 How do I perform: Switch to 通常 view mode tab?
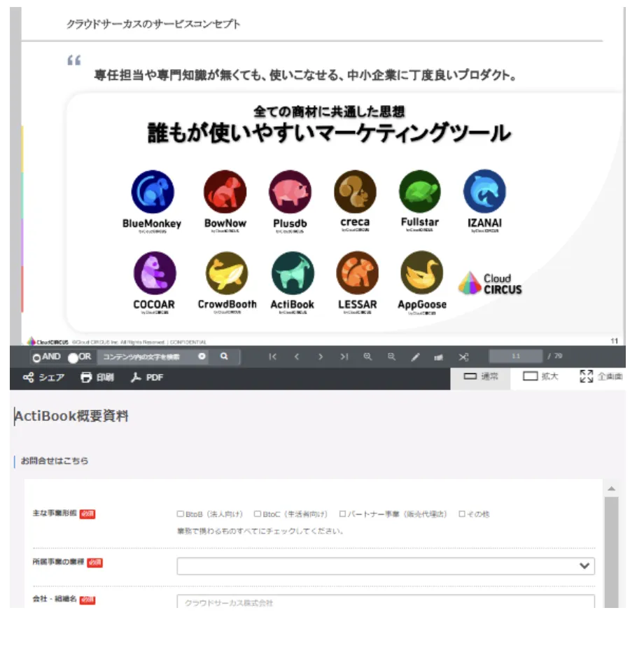click(480, 377)
